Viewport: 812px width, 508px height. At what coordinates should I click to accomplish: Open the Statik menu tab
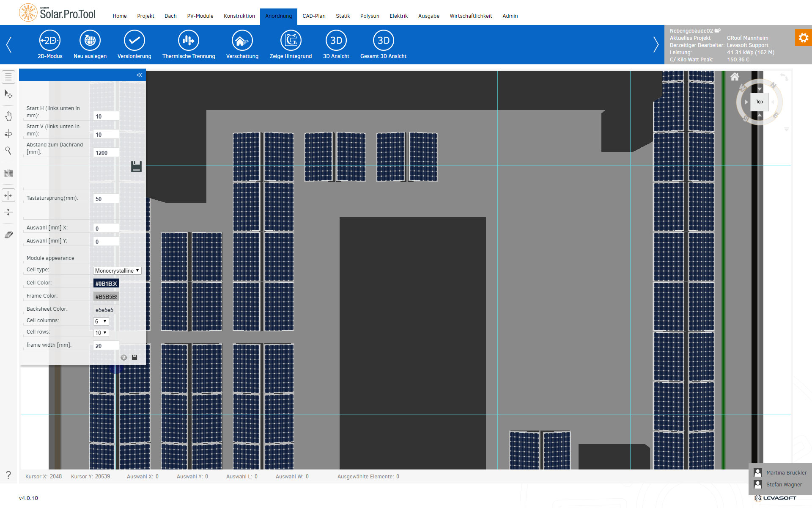(x=343, y=16)
